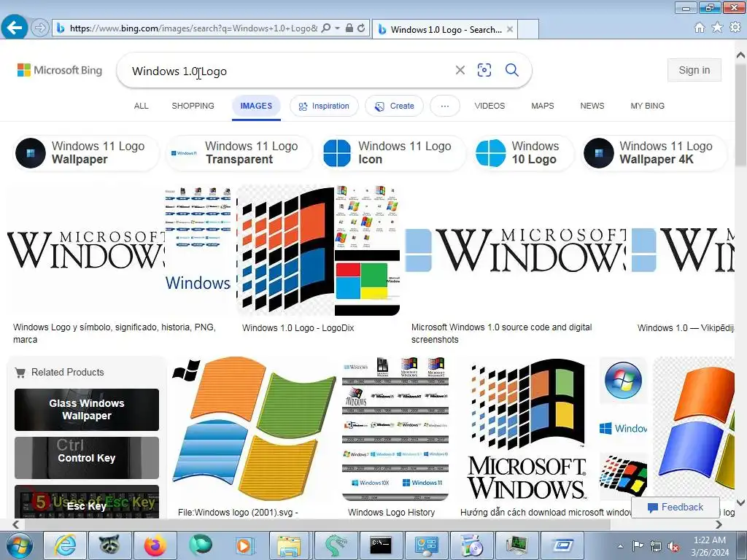Image resolution: width=747 pixels, height=560 pixels.
Task: Click Microsoft Windows 1.0 source code caption
Action: click(502, 333)
